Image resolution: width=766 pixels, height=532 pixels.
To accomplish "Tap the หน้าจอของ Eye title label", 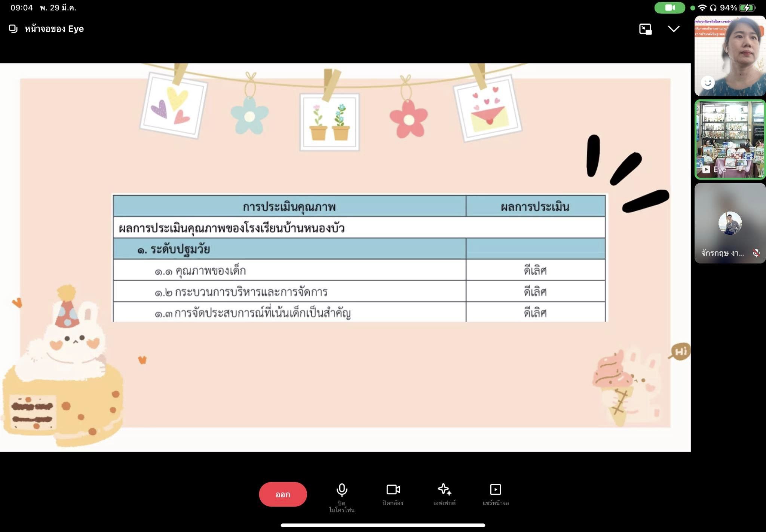I will (x=54, y=29).
